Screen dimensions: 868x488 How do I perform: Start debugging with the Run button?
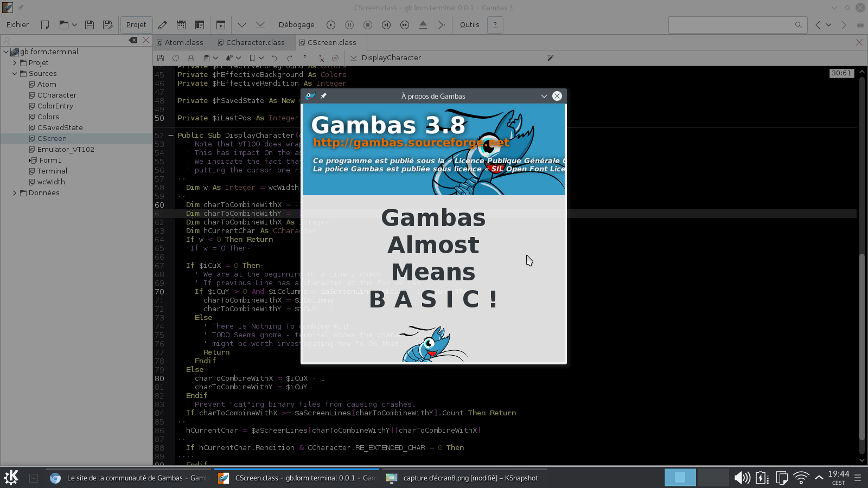pos(331,25)
